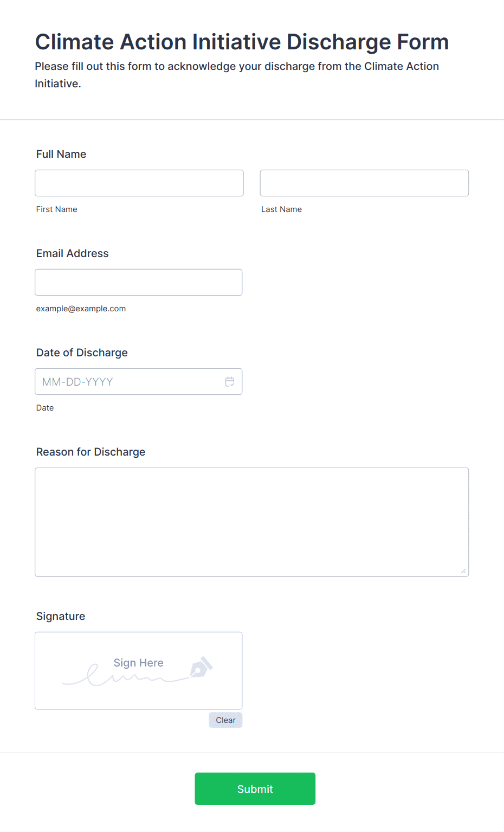Click the Signature label
Image resolution: width=504 pixels, height=832 pixels.
[61, 616]
